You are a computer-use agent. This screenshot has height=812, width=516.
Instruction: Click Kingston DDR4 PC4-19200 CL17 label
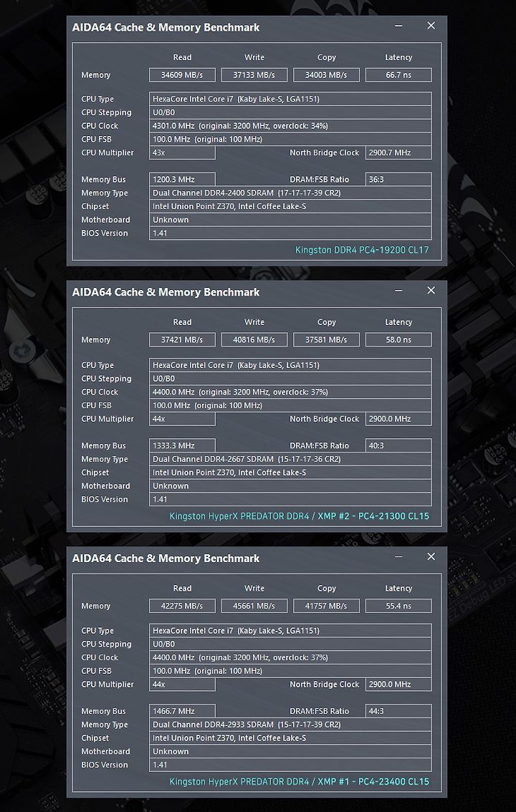[362, 250]
